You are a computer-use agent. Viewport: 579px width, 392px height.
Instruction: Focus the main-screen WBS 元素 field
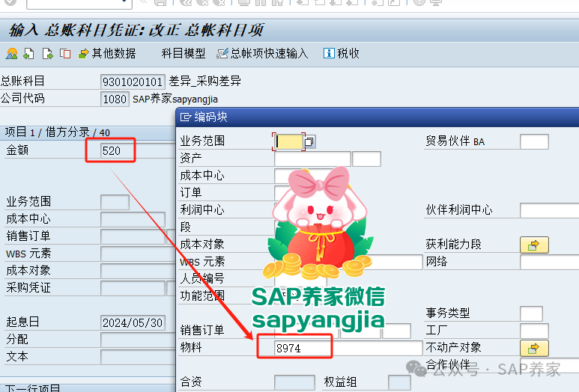pos(138,254)
